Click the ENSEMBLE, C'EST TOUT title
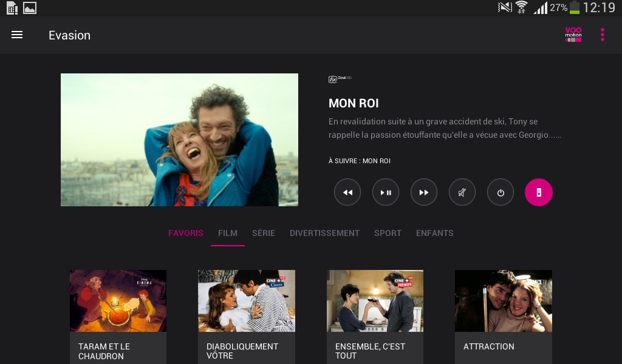The image size is (622, 364). [370, 351]
